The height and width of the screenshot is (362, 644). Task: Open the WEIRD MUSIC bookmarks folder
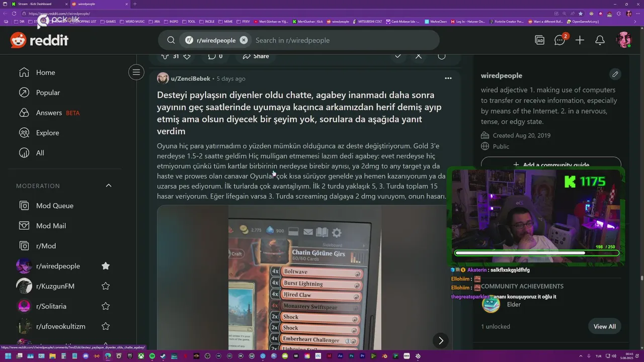132,22
